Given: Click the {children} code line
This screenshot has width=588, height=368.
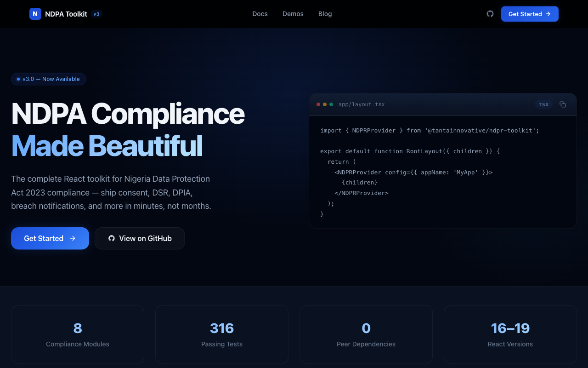Looking at the screenshot, I should click(360, 183).
